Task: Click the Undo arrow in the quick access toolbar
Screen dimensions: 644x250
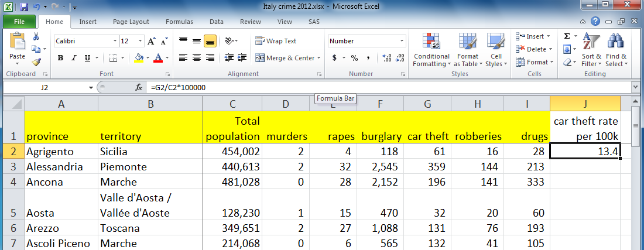Action: (x=36, y=6)
